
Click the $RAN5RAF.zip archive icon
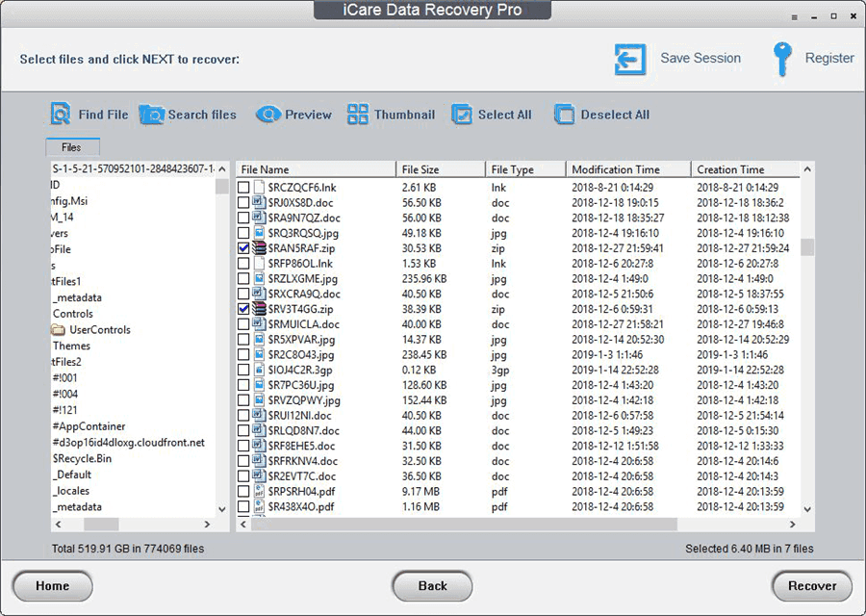click(259, 248)
